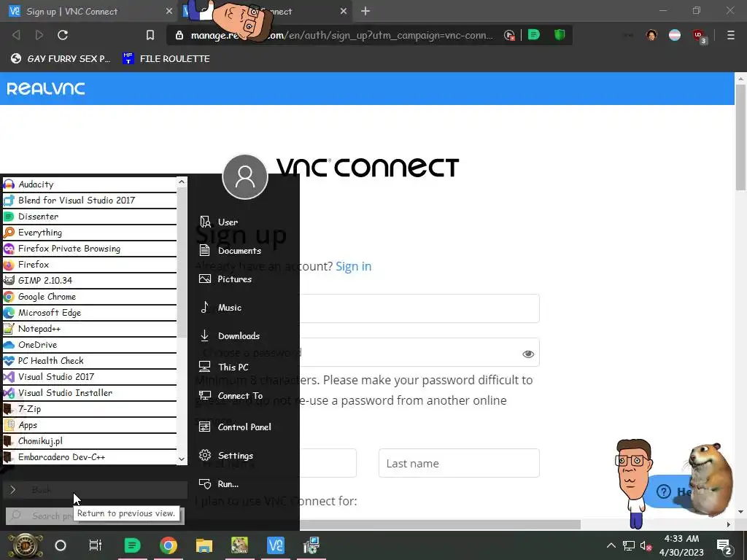Click the taskbar clock showing 4:33 AM

click(x=681, y=545)
